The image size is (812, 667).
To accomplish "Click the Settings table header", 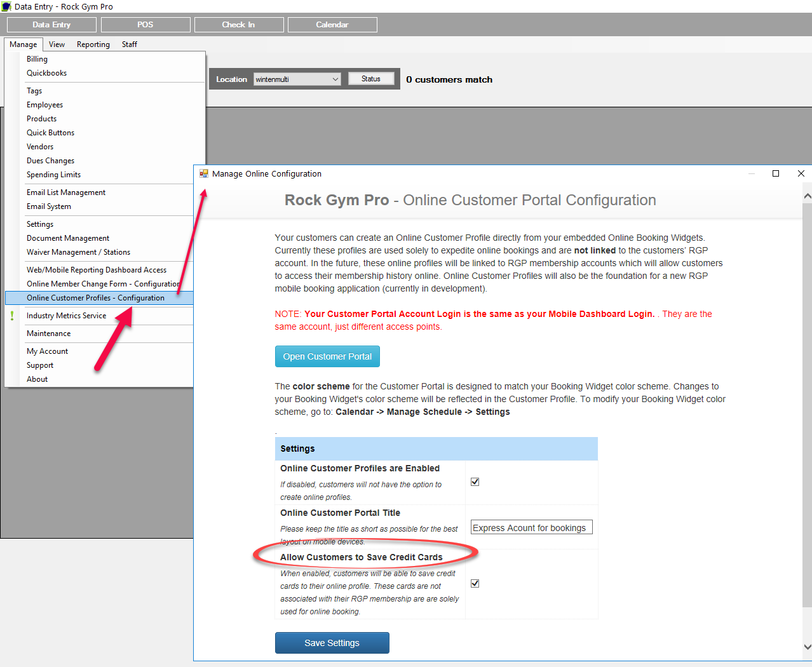I will 436,448.
